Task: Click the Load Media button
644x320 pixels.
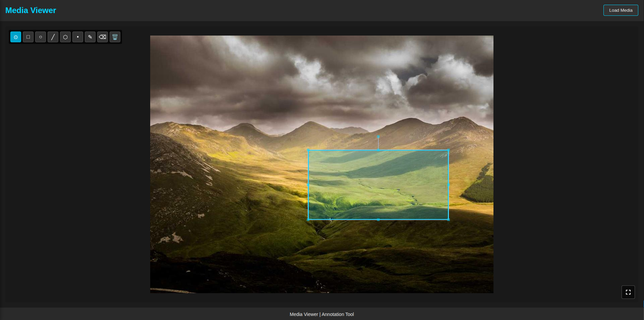Action: 621,10
